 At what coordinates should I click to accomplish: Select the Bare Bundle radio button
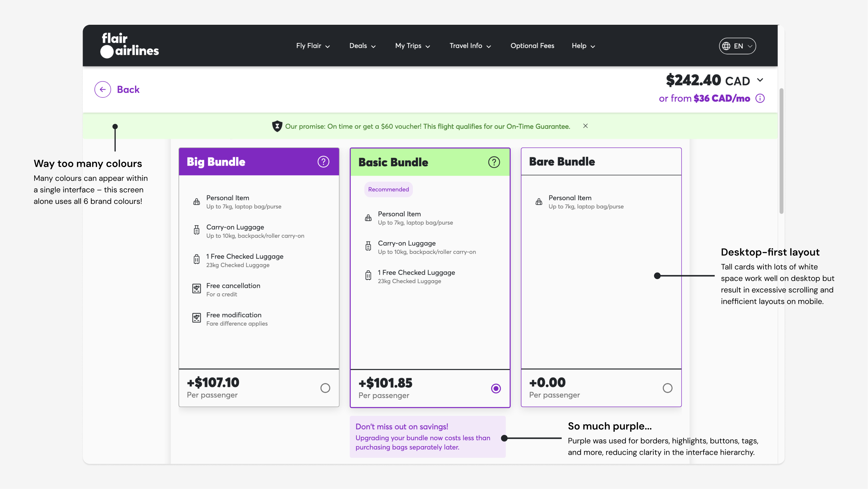667,388
